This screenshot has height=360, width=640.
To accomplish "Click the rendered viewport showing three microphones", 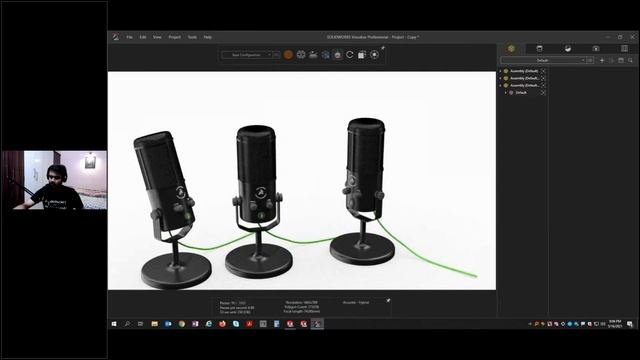I will tap(302, 181).
